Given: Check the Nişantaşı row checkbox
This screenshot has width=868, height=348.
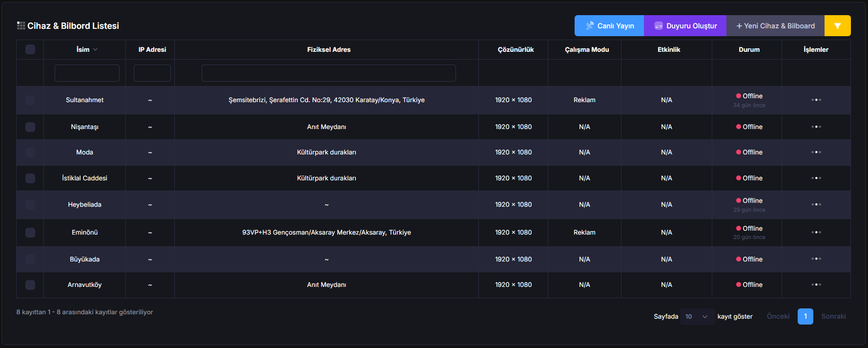Looking at the screenshot, I should pyautogui.click(x=30, y=127).
